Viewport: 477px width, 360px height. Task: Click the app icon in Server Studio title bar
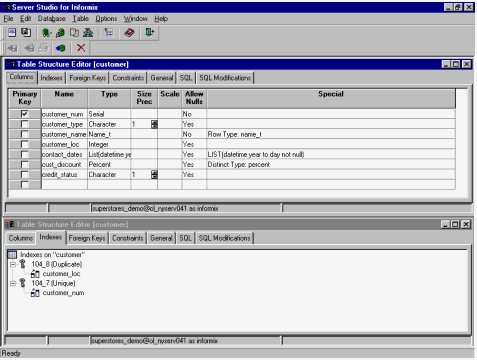(6, 7)
